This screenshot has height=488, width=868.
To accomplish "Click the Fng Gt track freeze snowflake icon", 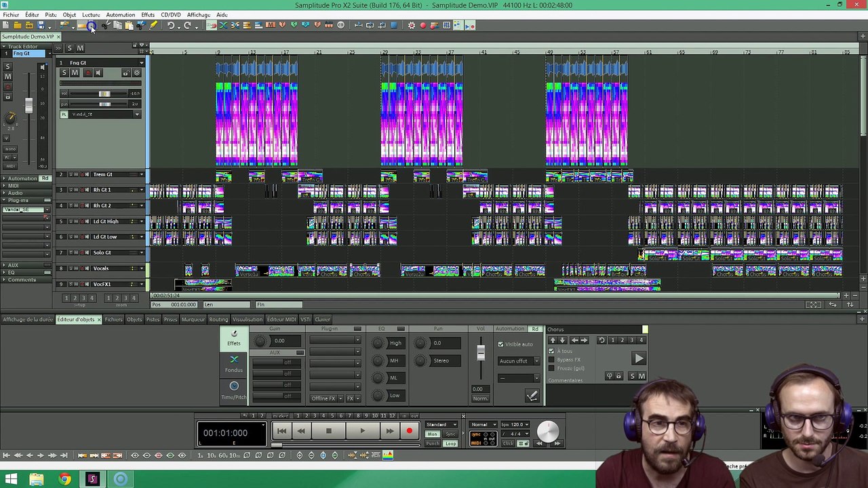I will pyautogui.click(x=136, y=73).
